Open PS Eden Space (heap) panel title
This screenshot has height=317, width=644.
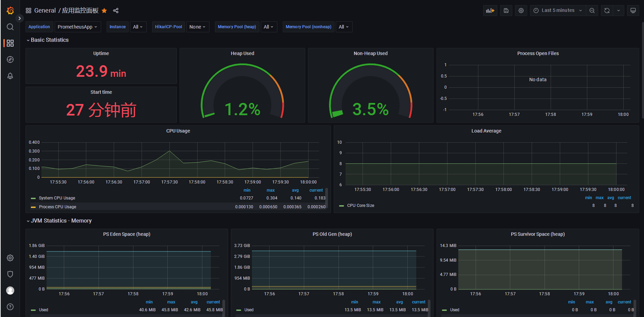[x=127, y=234]
